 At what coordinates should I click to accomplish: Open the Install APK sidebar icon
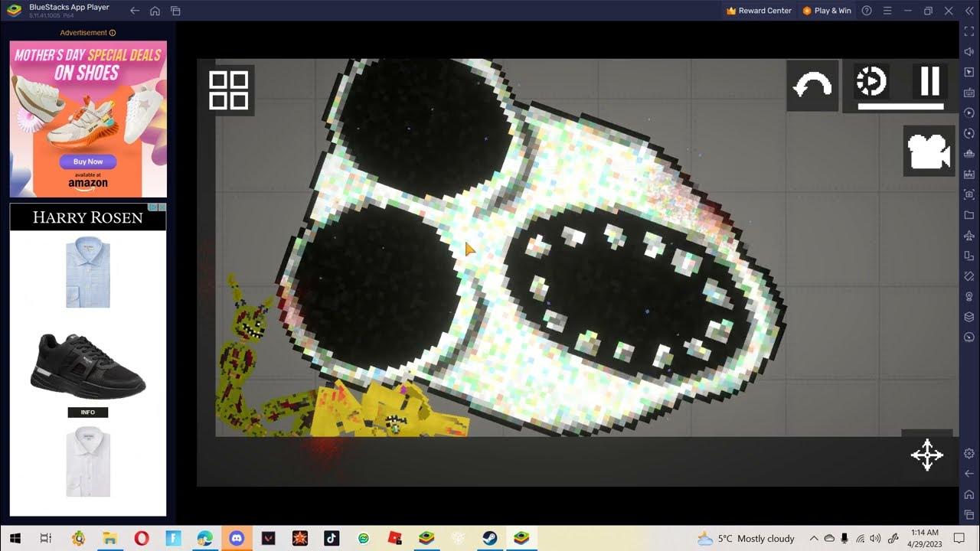969,174
